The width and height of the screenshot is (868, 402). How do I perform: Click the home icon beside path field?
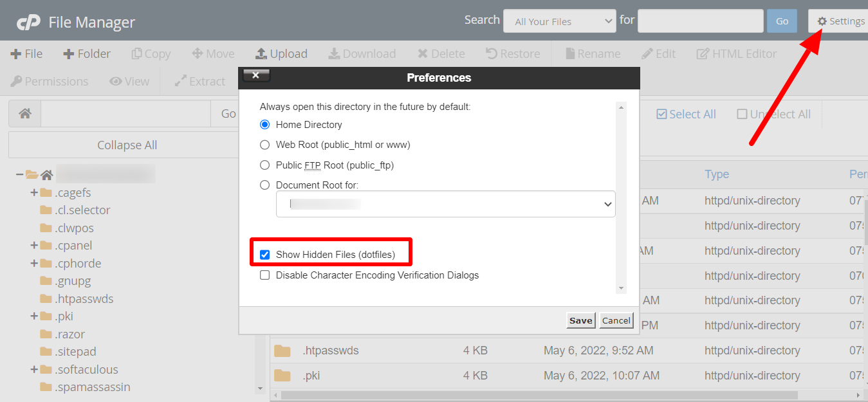pyautogui.click(x=25, y=114)
